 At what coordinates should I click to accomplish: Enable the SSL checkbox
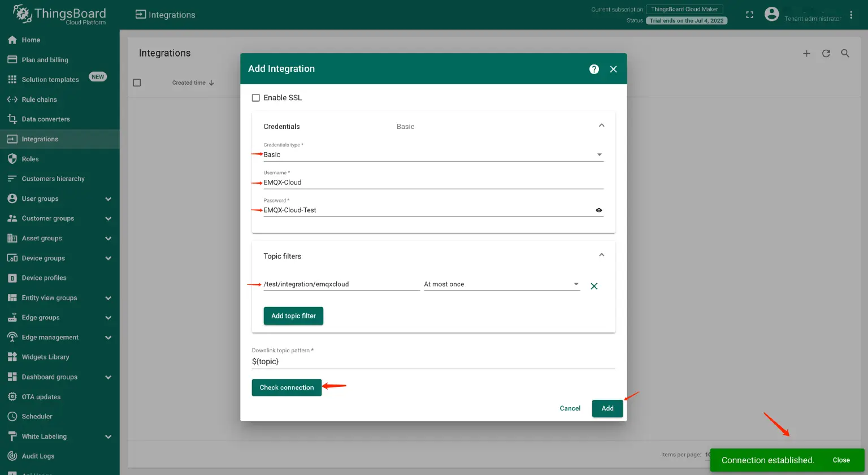(x=256, y=98)
